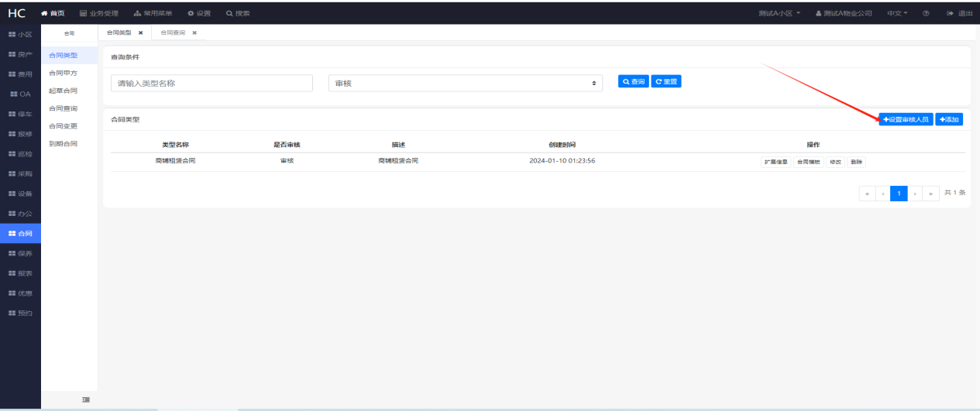
Task: Expand the 中文 language dropdown
Action: (897, 13)
